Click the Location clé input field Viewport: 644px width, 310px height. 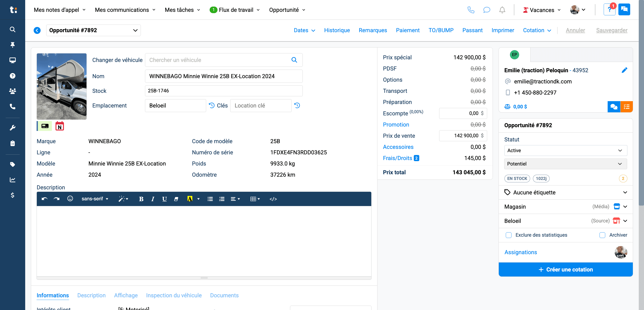pos(260,106)
